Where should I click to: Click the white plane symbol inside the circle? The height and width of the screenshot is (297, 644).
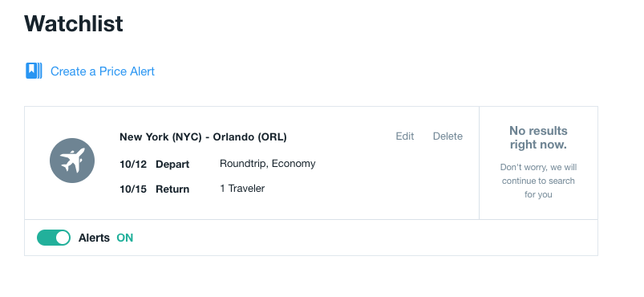[73, 161]
